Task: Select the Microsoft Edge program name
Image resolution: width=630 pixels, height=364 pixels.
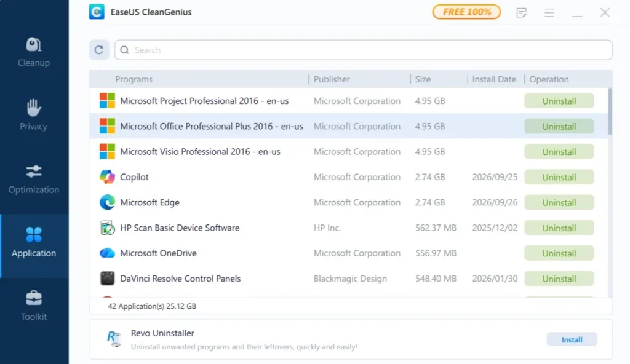Action: click(150, 202)
